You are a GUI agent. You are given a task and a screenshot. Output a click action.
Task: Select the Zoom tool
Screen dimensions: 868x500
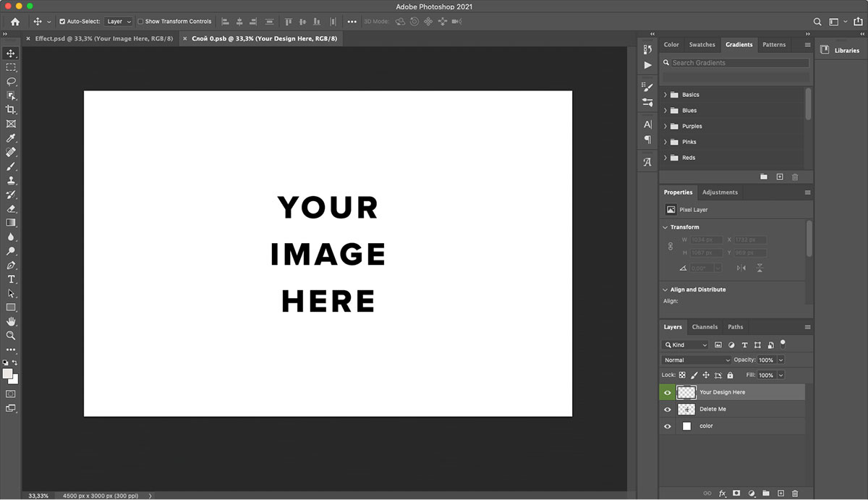11,335
